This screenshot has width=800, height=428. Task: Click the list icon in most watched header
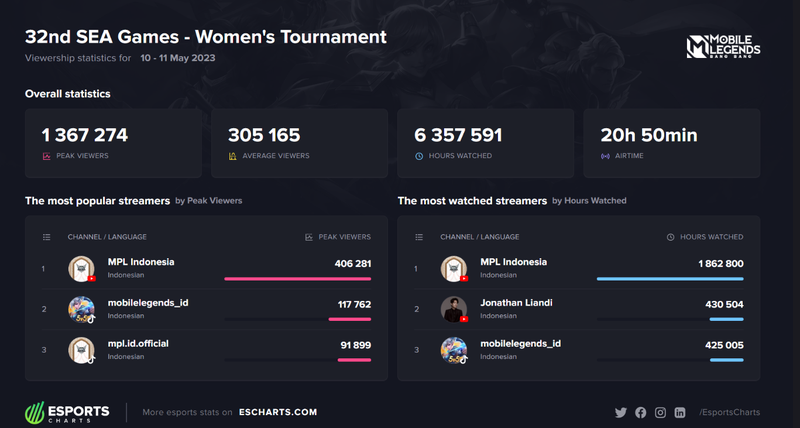418,237
